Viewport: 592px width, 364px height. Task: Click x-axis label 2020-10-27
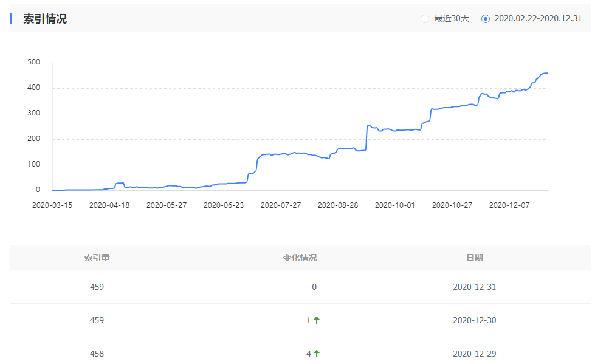point(452,205)
